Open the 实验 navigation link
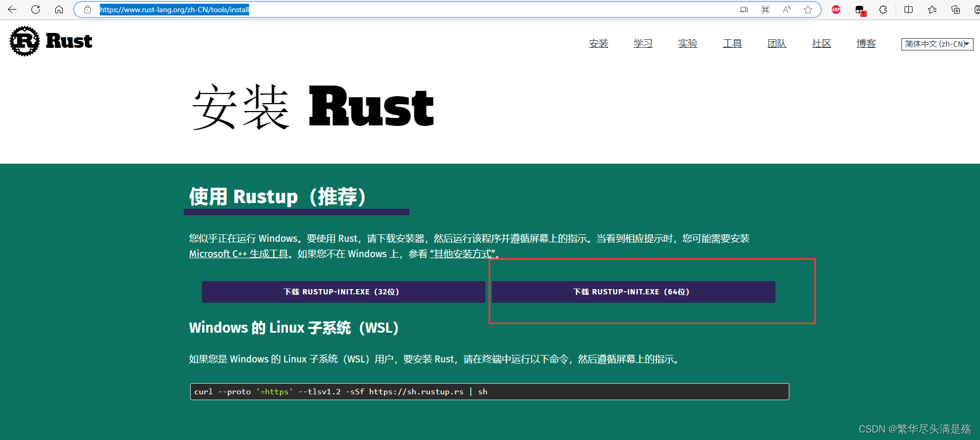The image size is (980, 440). point(688,44)
